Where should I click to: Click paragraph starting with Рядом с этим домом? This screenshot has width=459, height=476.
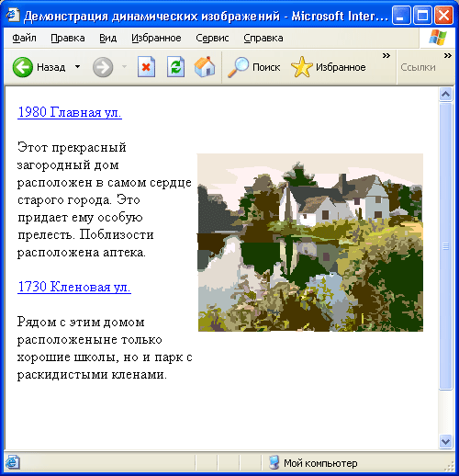tap(105, 348)
